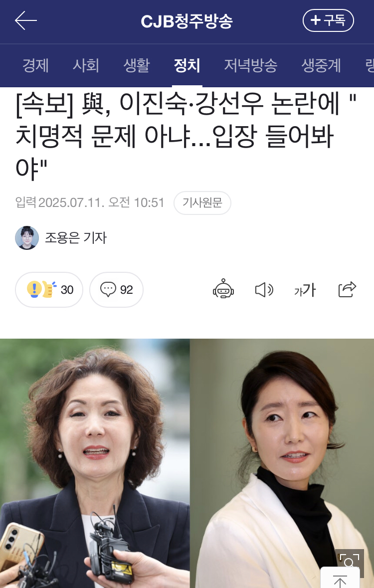Select the 생활 tab
The image size is (374, 588).
pos(137,65)
